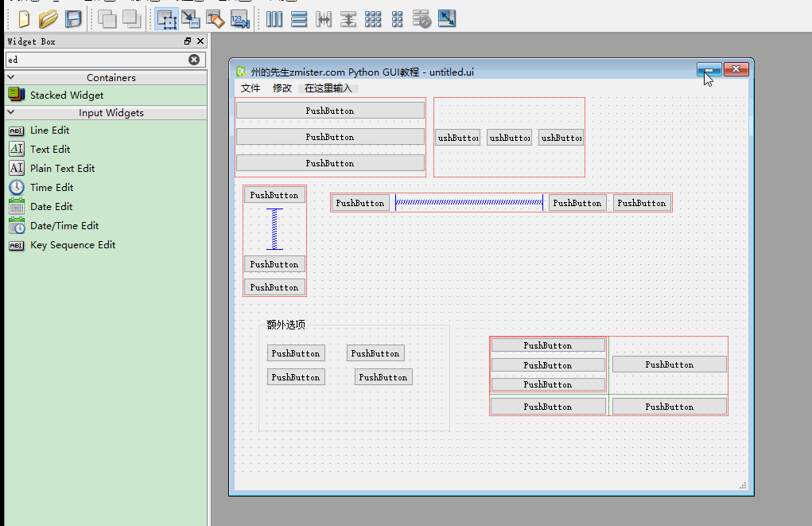812x526 pixels.
Task: Open the 修改 menu in the form
Action: [282, 88]
